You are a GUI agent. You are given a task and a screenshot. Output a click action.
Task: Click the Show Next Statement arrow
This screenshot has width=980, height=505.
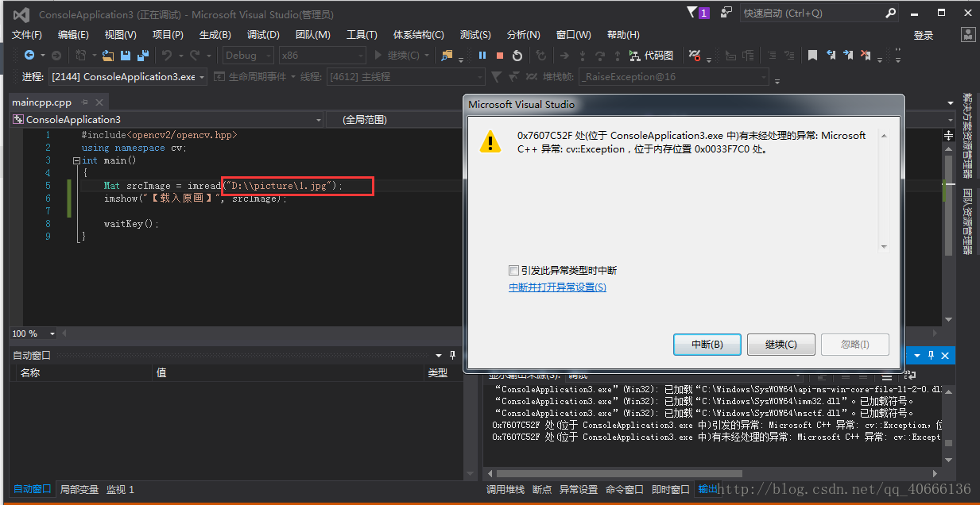click(x=564, y=56)
